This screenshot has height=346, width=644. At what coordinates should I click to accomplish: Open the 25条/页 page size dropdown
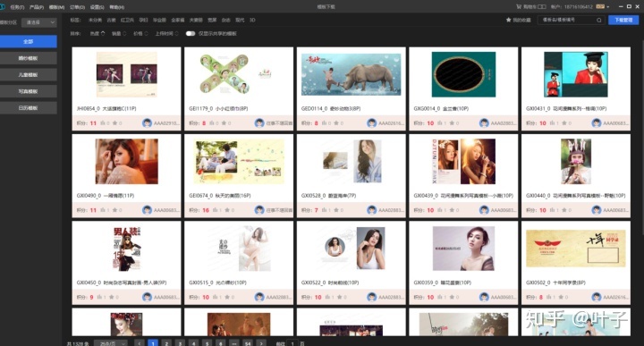click(x=111, y=343)
